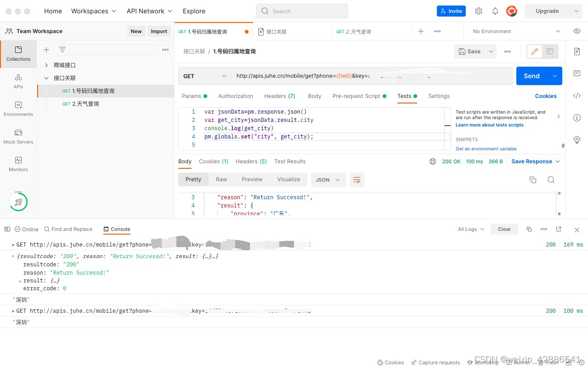Open the user avatar menu
The image size is (588, 368).
[512, 11]
